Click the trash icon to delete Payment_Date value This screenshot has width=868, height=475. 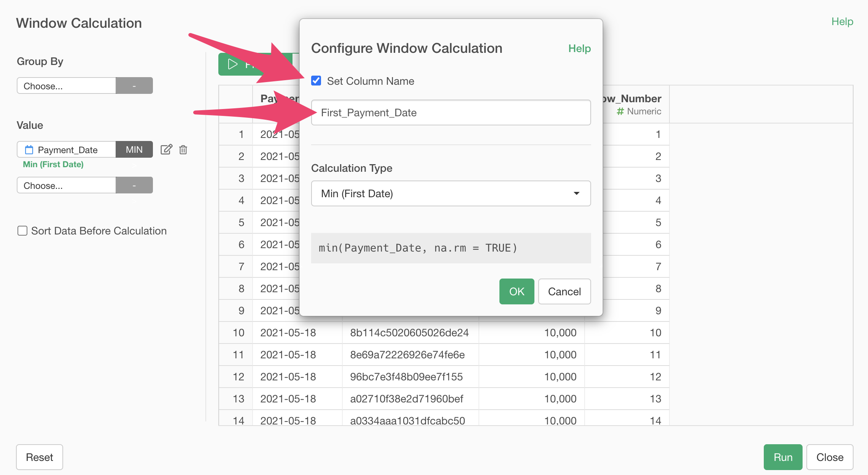pos(183,149)
